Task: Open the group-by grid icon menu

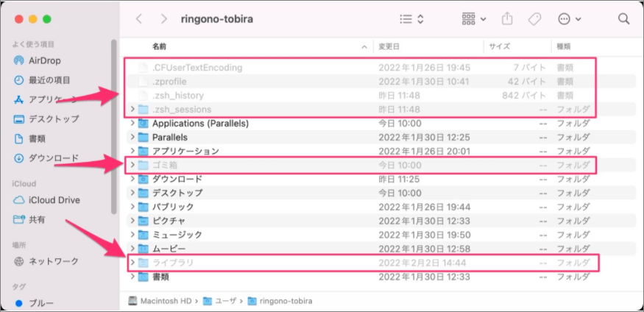Action: point(473,19)
